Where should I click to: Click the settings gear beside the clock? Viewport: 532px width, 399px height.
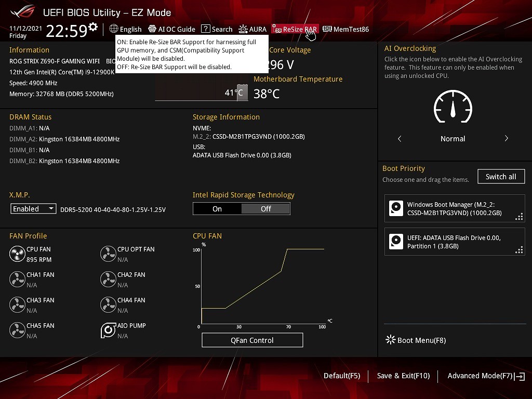point(93,27)
